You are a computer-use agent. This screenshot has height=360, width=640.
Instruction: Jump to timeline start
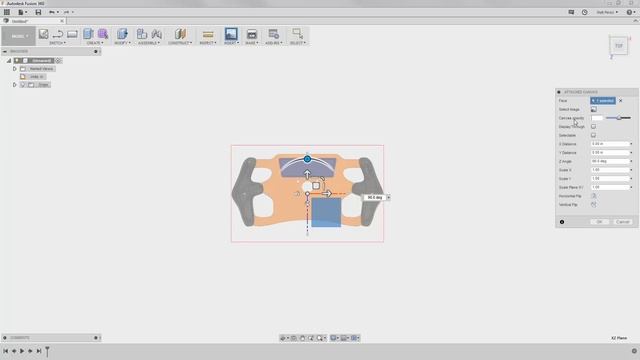[6, 351]
